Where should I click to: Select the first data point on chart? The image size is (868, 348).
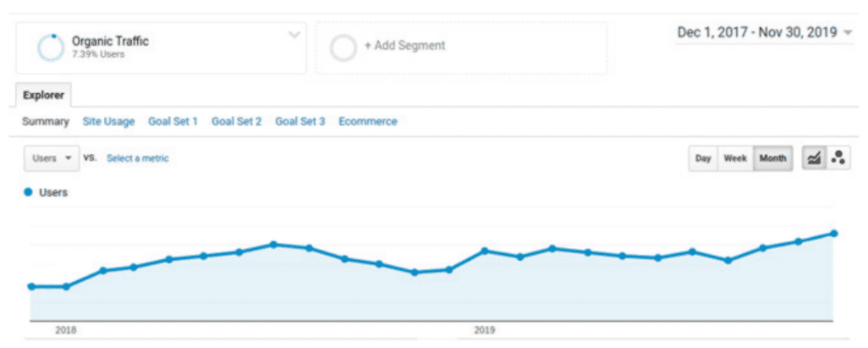(31, 286)
